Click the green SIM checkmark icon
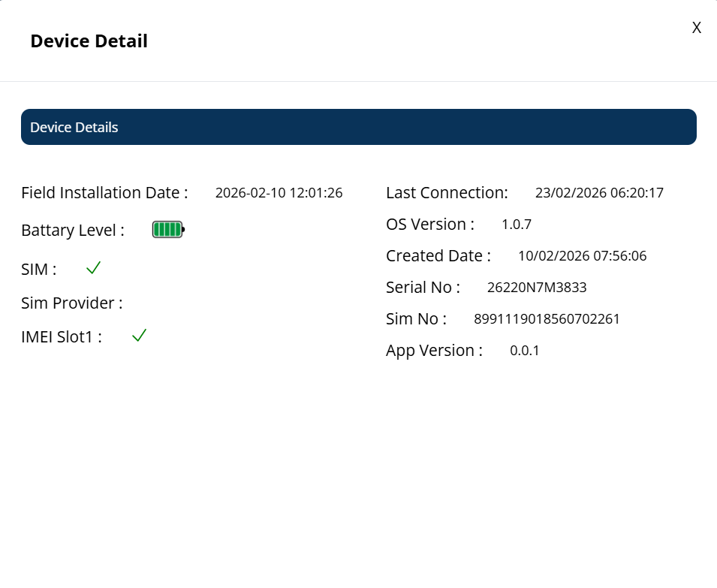The width and height of the screenshot is (717, 588). click(x=93, y=268)
